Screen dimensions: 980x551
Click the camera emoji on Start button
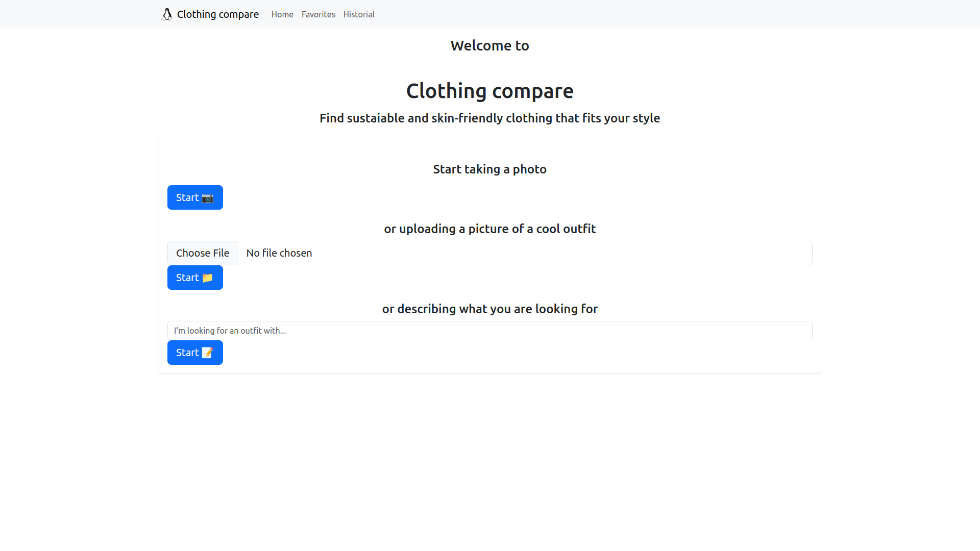207,198
